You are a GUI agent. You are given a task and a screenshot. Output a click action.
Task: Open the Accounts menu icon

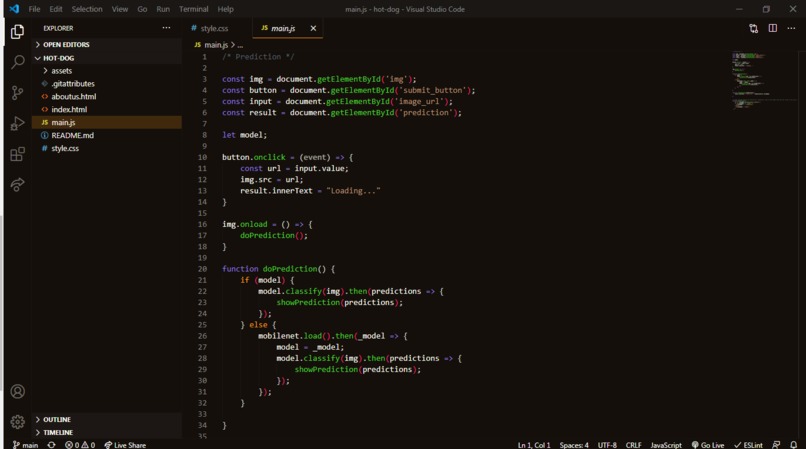point(17,392)
